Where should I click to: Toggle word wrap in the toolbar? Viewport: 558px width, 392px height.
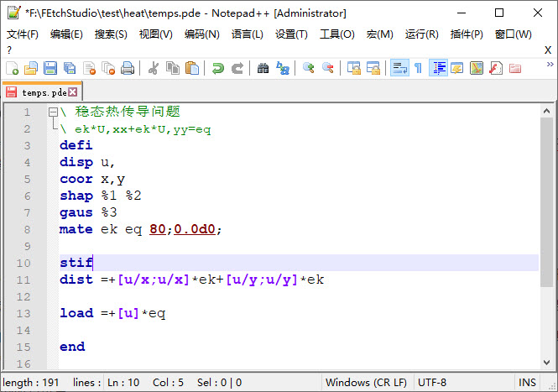[x=399, y=68]
